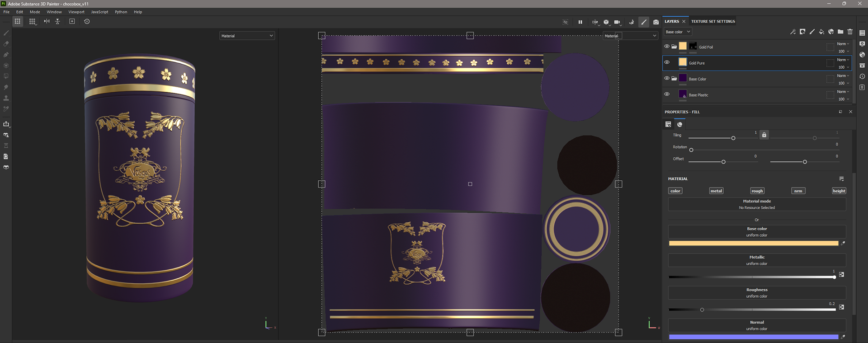This screenshot has width=868, height=343.
Task: Open the Base color channel dropdown
Action: (678, 32)
